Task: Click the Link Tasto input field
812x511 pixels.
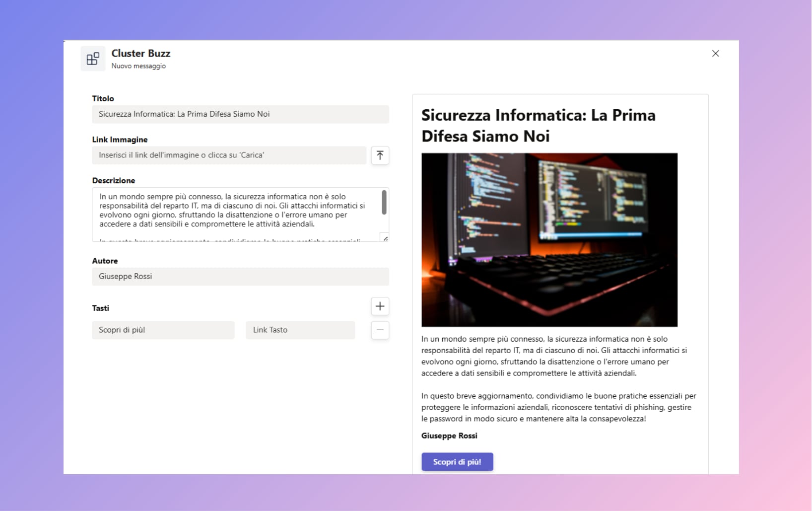Action: (x=300, y=330)
